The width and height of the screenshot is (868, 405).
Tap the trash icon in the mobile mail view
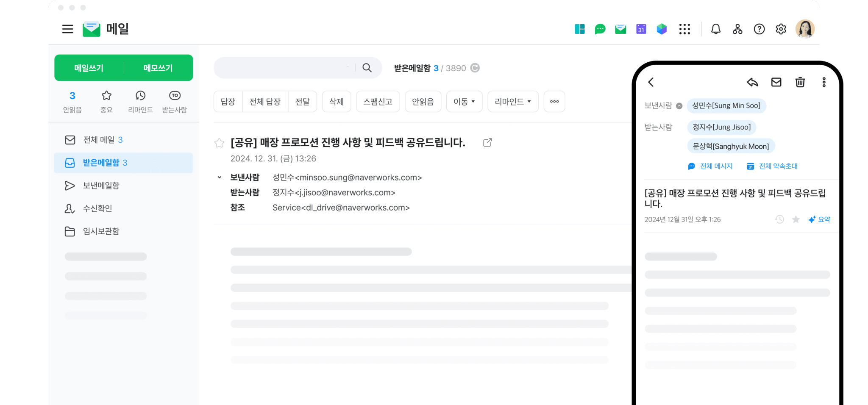[x=800, y=82]
